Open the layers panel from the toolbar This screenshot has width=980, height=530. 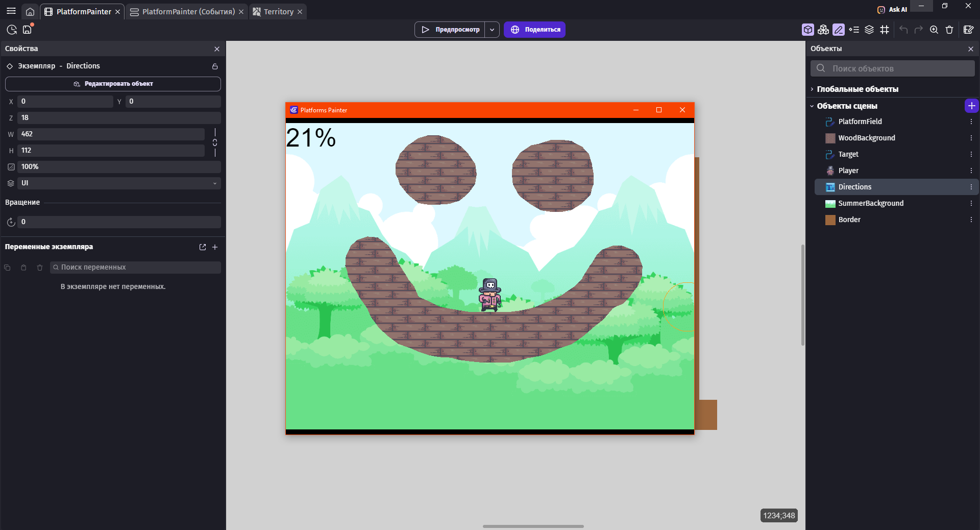click(869, 30)
